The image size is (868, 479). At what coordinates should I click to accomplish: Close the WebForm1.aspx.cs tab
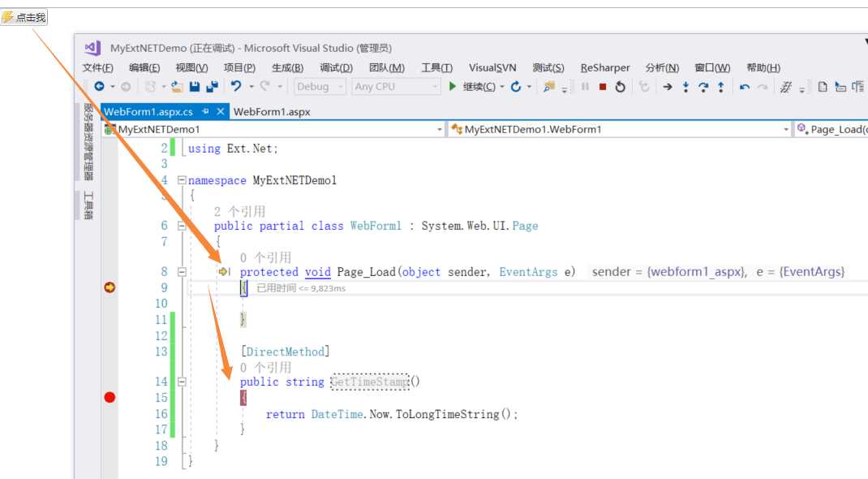[221, 111]
